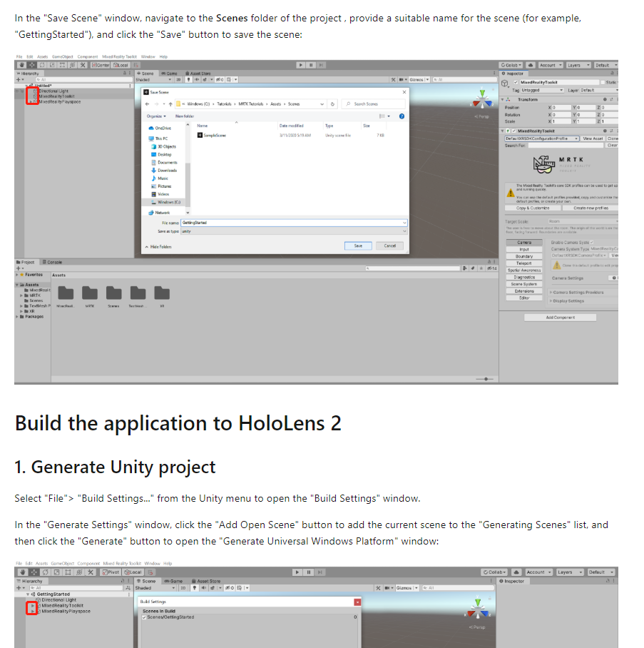
Task: Open Mixed Reality Toolkit menu in Save Scene screenshot
Action: point(119,56)
